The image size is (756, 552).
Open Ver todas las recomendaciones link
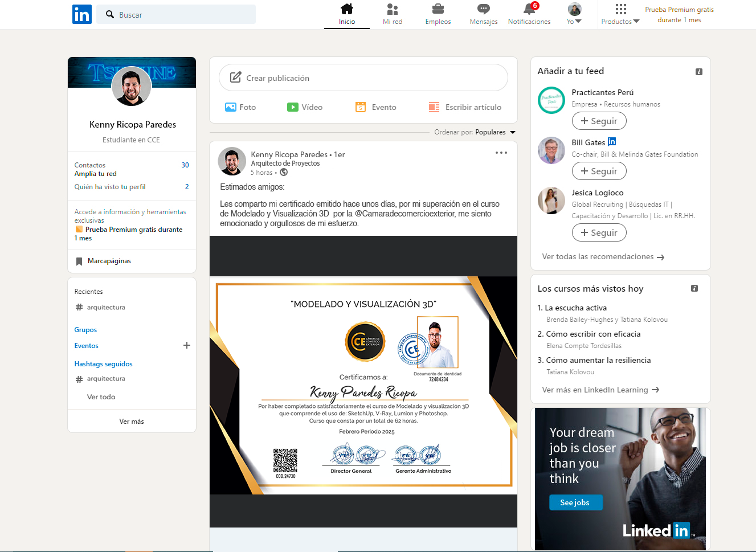point(603,257)
